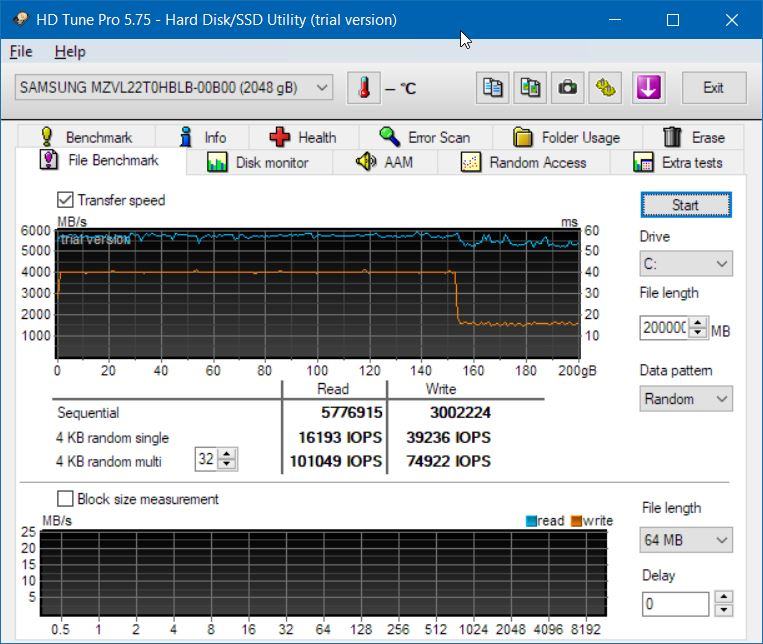
Task: Open the Drive C: dropdown
Action: [686, 264]
